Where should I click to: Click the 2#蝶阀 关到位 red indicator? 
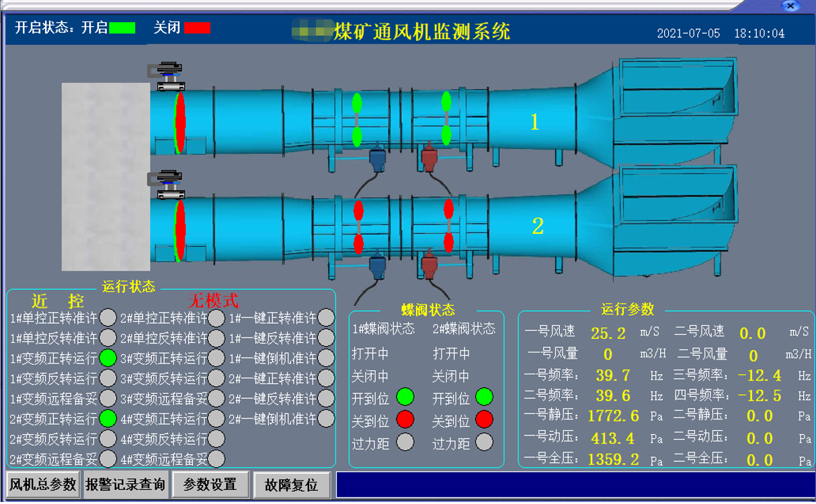pos(484,419)
